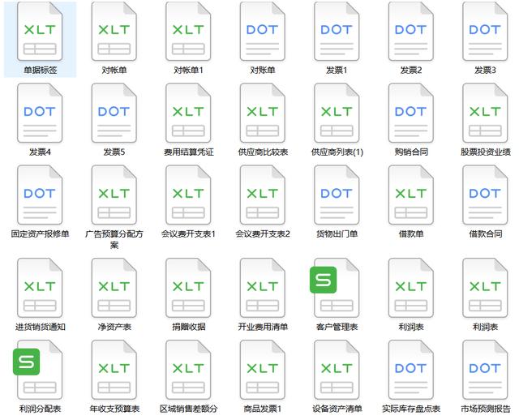Screen dimensions: 519x420
Task: Click the file name text 单据标签
Action: point(40,71)
